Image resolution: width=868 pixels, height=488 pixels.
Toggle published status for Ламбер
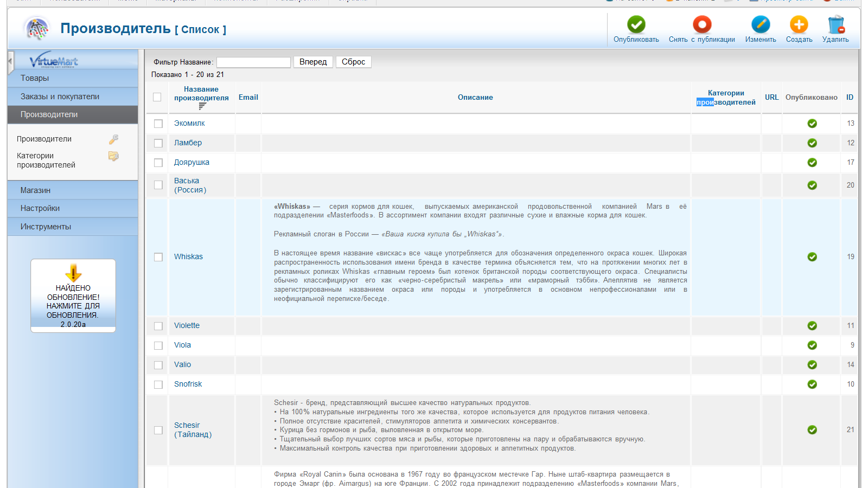812,143
